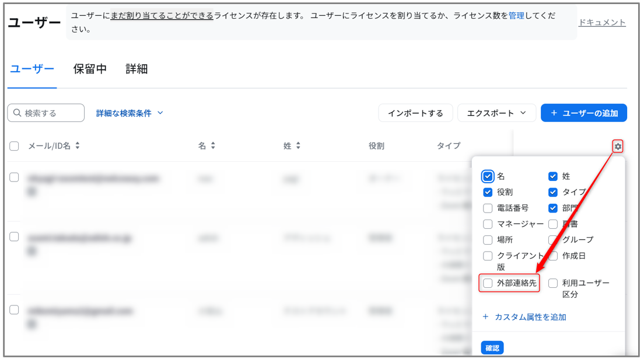The image size is (644, 362).
Task: Click the ユーザーの追加 button
Action: [x=583, y=113]
